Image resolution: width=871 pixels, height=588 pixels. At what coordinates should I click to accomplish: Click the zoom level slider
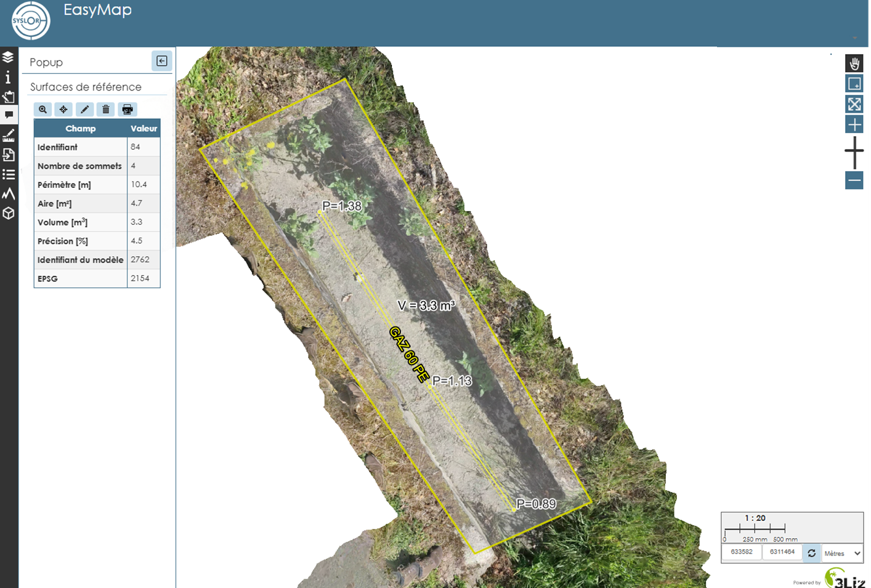click(x=854, y=152)
